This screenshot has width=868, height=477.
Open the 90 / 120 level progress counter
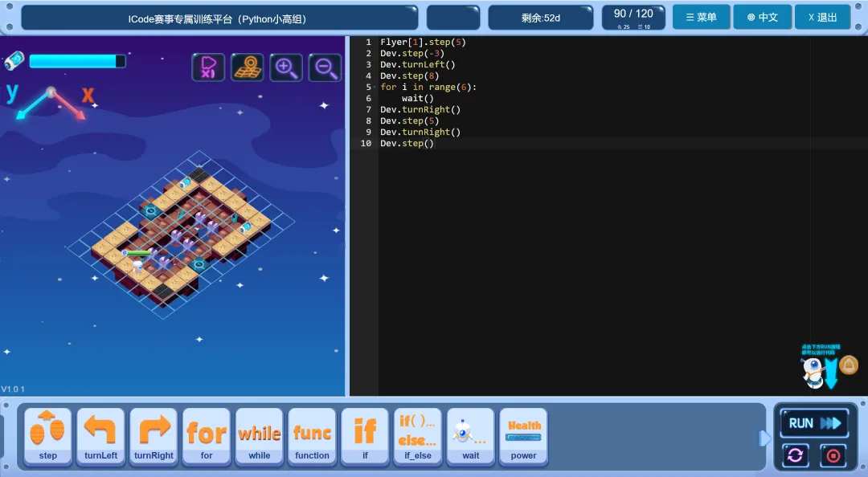tap(633, 18)
